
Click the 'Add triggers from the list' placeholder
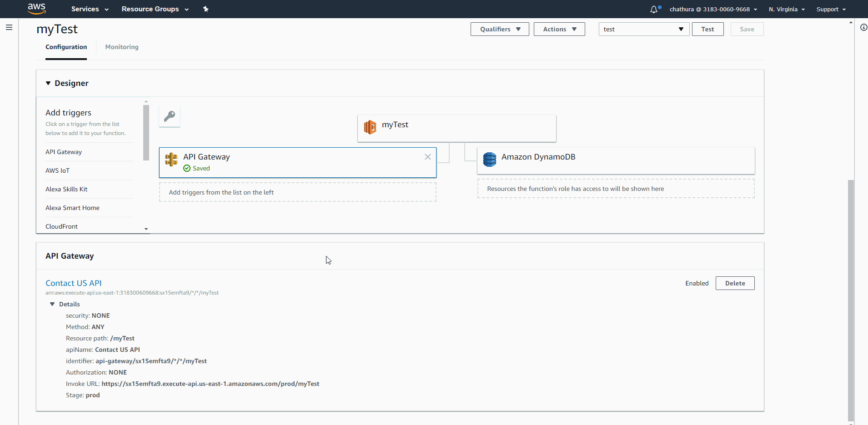click(x=297, y=192)
